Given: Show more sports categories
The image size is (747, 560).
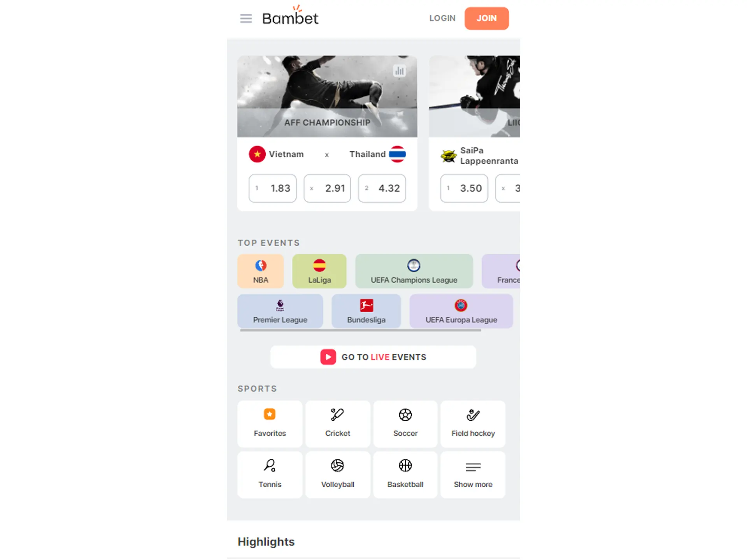Looking at the screenshot, I should (x=472, y=474).
